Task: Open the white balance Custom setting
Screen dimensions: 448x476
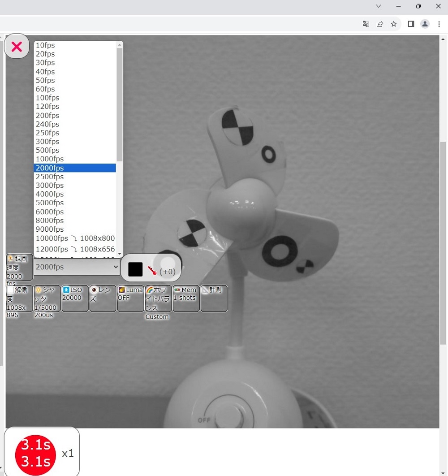Action: [159, 299]
